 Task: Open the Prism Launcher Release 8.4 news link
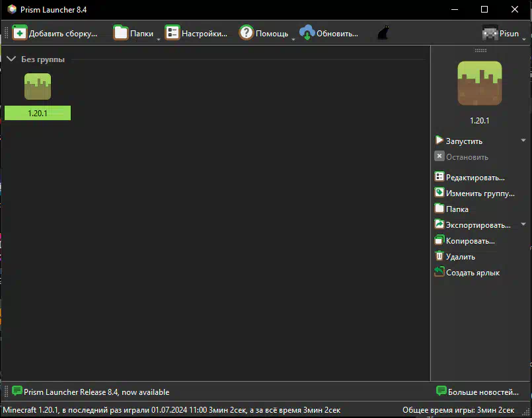point(96,392)
